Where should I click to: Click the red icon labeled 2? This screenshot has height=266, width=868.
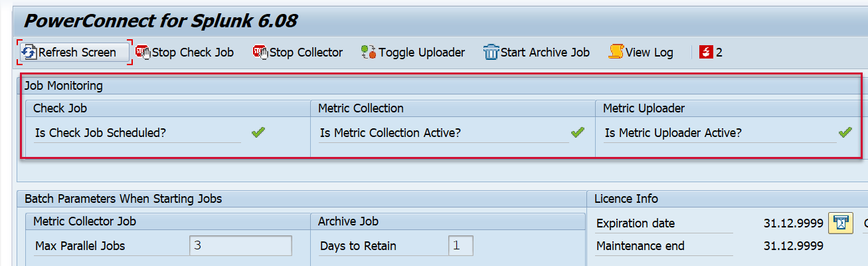coord(711,53)
